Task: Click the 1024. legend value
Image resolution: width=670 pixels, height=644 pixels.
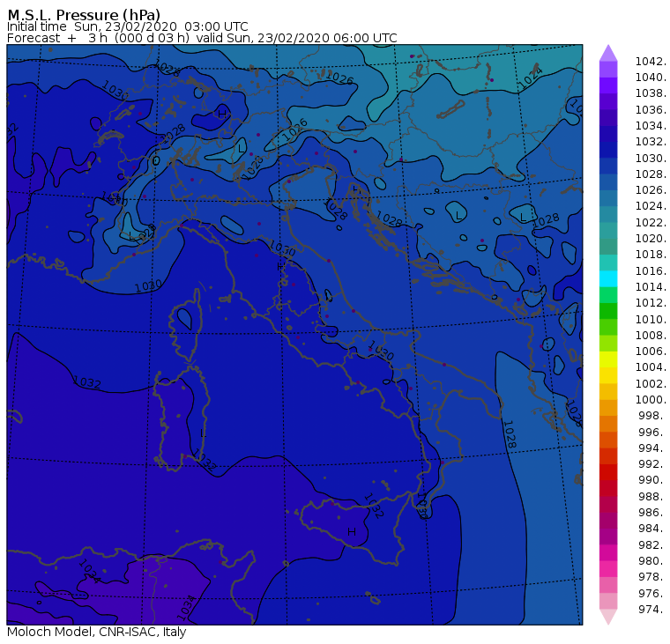Action: tap(651, 206)
